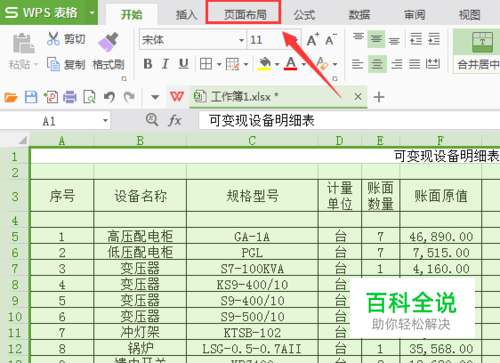
Task: Redo the last action
Action: [x=129, y=97]
